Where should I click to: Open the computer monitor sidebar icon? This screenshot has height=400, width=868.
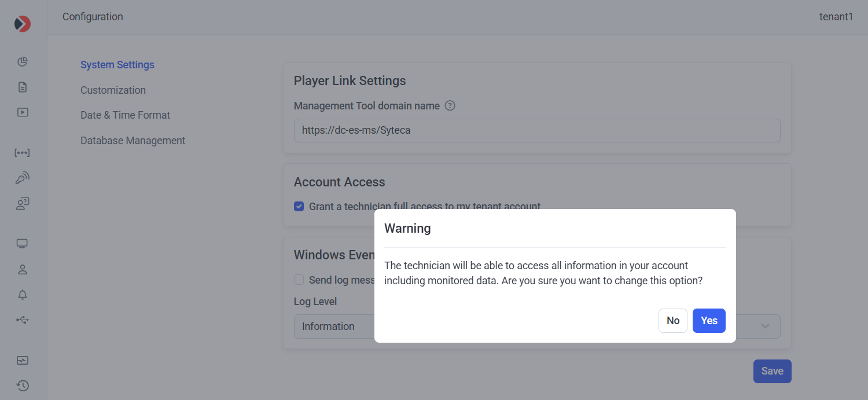point(23,244)
